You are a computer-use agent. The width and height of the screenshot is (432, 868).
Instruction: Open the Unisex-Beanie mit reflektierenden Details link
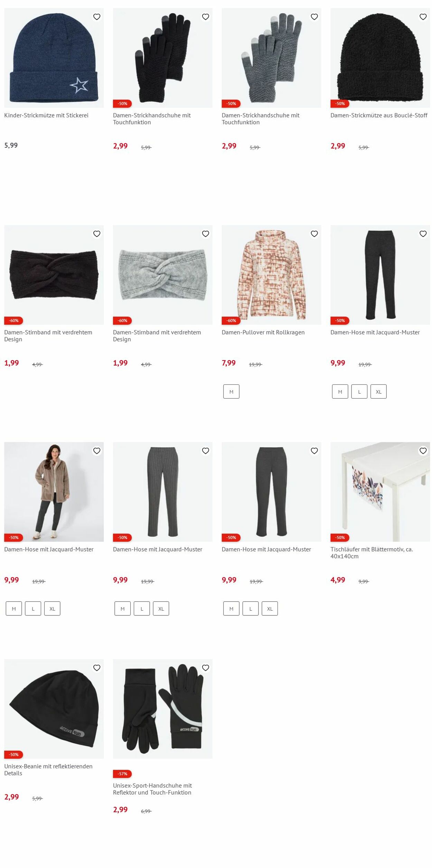(48, 769)
